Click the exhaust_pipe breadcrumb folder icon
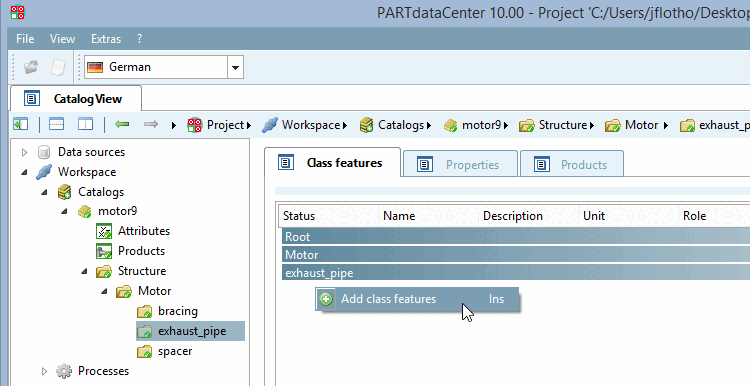750x386 pixels. click(x=687, y=126)
